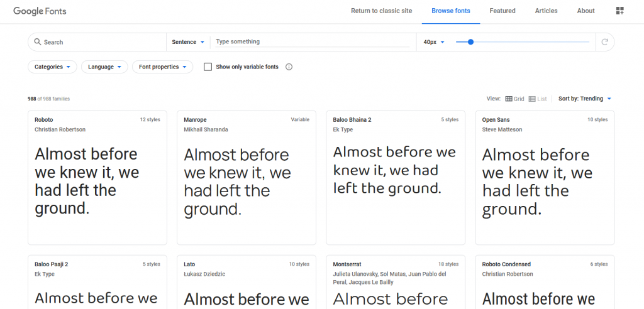Click the Type something preview field

pyautogui.click(x=313, y=41)
